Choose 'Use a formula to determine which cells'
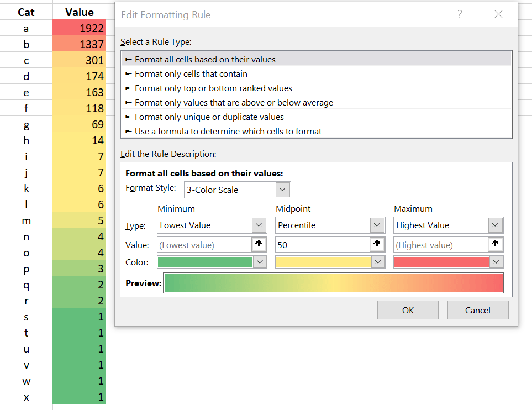The height and width of the screenshot is (410, 532). [228, 131]
